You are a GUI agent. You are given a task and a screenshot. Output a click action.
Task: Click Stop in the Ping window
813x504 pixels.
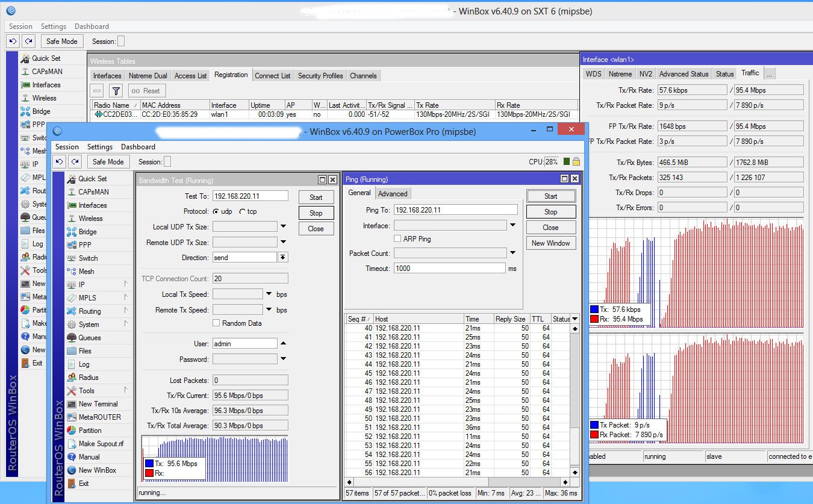tap(550, 212)
